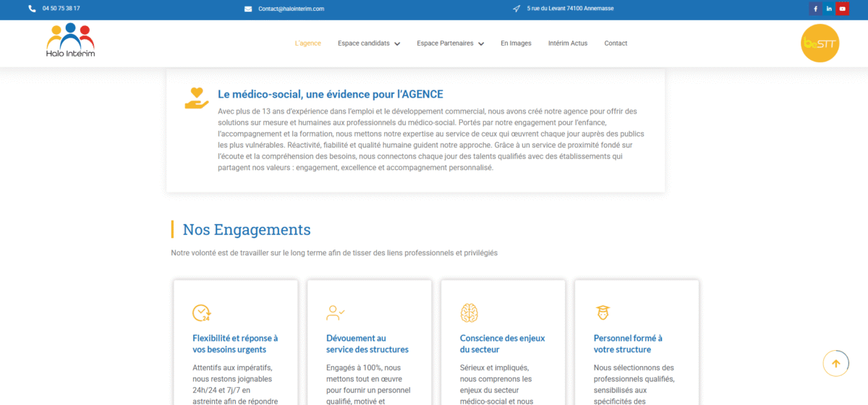Click the graduate icon on Personnel formé card
Screen dimensions: 868x405
coord(602,312)
